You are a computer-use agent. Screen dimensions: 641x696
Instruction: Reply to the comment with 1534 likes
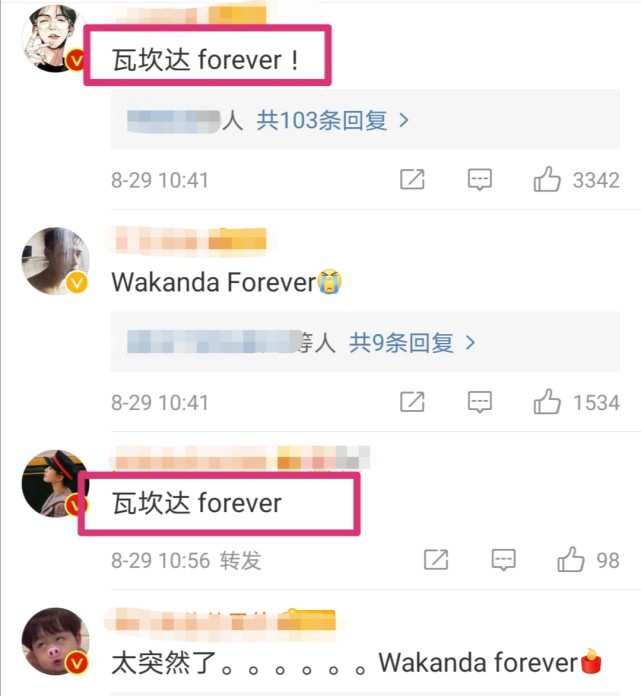pyautogui.click(x=480, y=402)
